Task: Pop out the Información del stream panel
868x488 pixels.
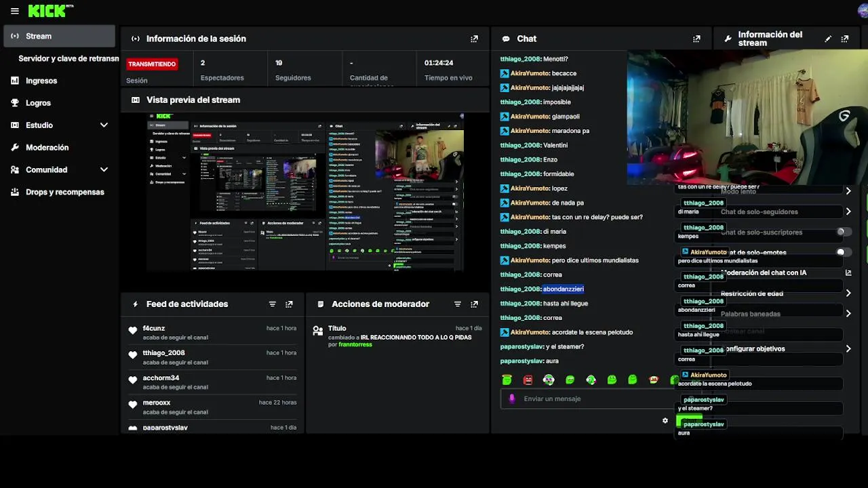Action: tap(845, 39)
